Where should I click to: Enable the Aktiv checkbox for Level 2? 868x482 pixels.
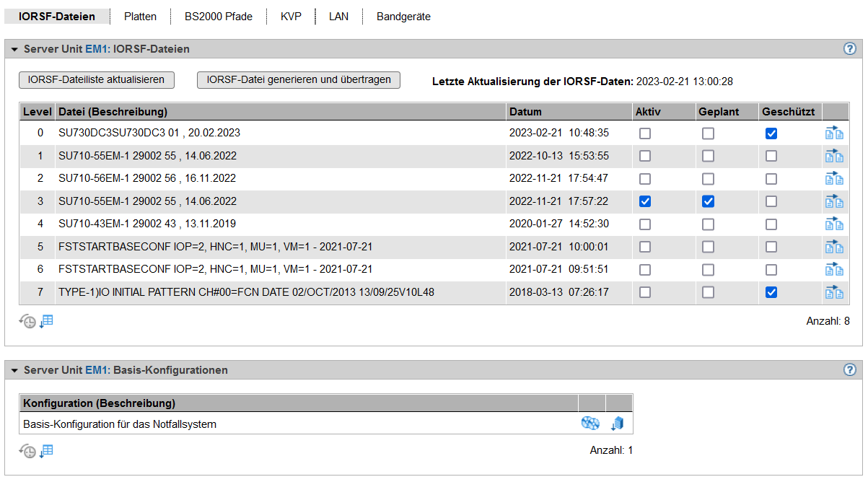pos(645,179)
